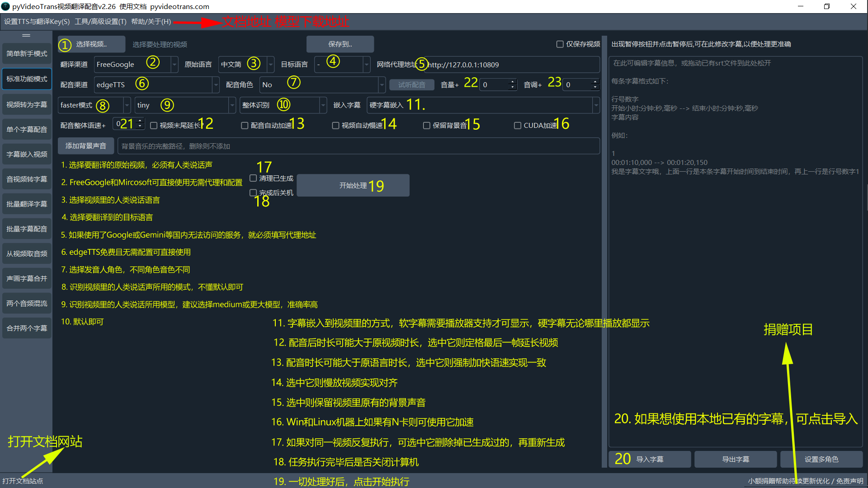Open the 配音渠道 edgeTTS dropdown
Viewport: 868px width, 488px height.
click(157, 85)
